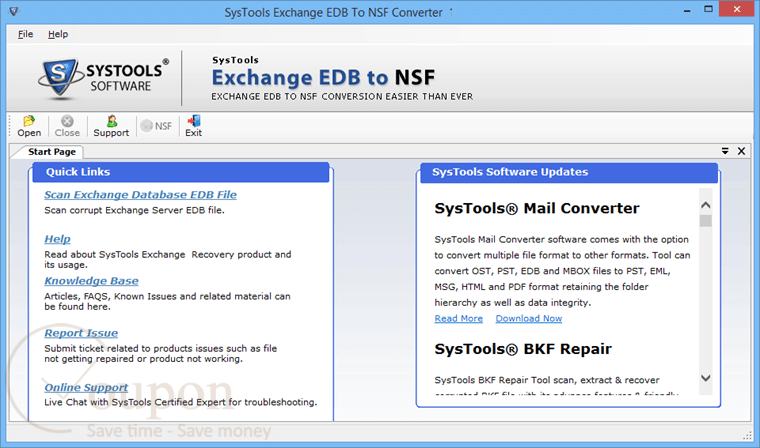Viewport: 760px width, 448px height.
Task: Click the Quick Links panel header
Action: [x=181, y=172]
